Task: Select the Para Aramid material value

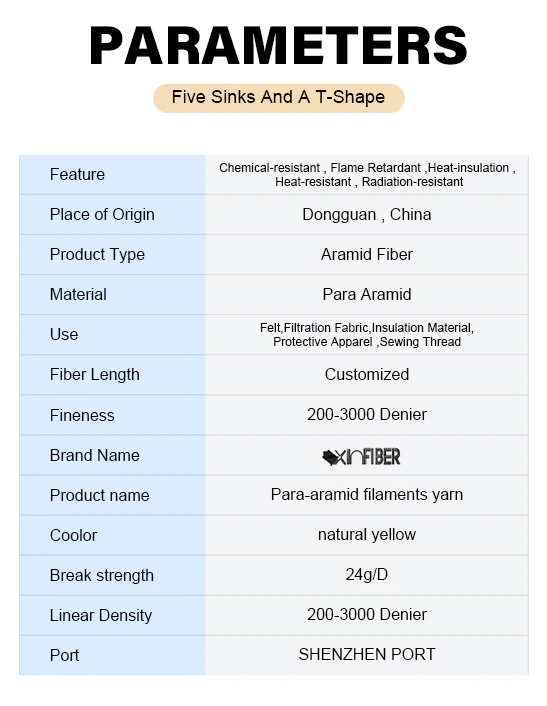Action: tap(366, 294)
